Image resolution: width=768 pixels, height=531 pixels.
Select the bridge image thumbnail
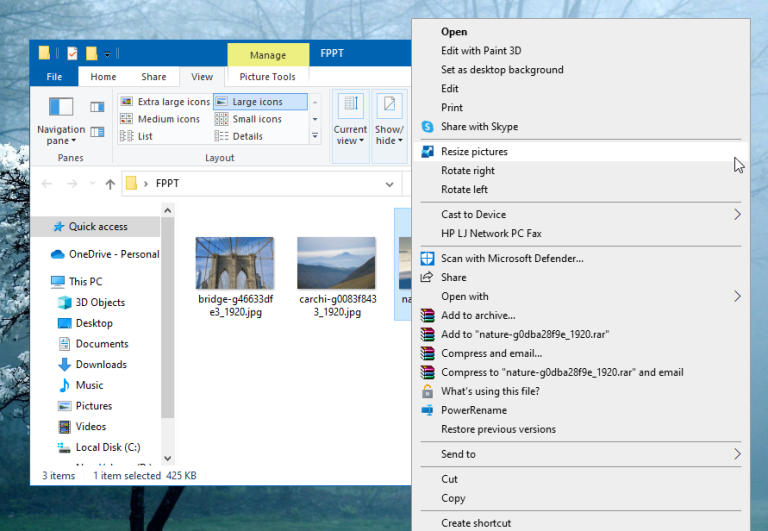[x=234, y=263]
